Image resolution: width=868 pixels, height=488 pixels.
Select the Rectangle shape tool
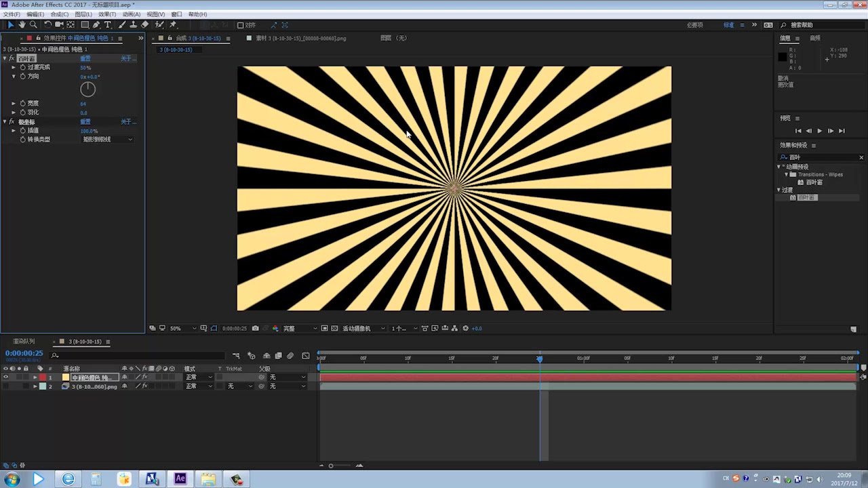pos(85,24)
